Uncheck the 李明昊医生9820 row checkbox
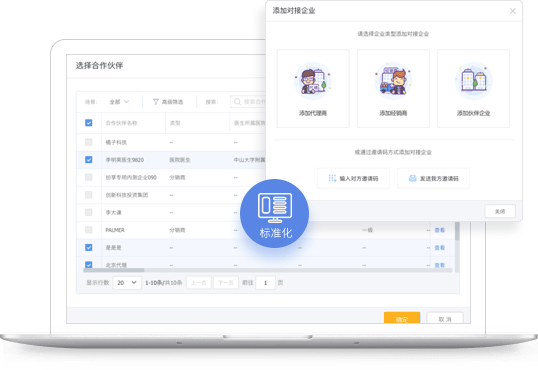Viewport: 538px width, 370px height. [89, 160]
